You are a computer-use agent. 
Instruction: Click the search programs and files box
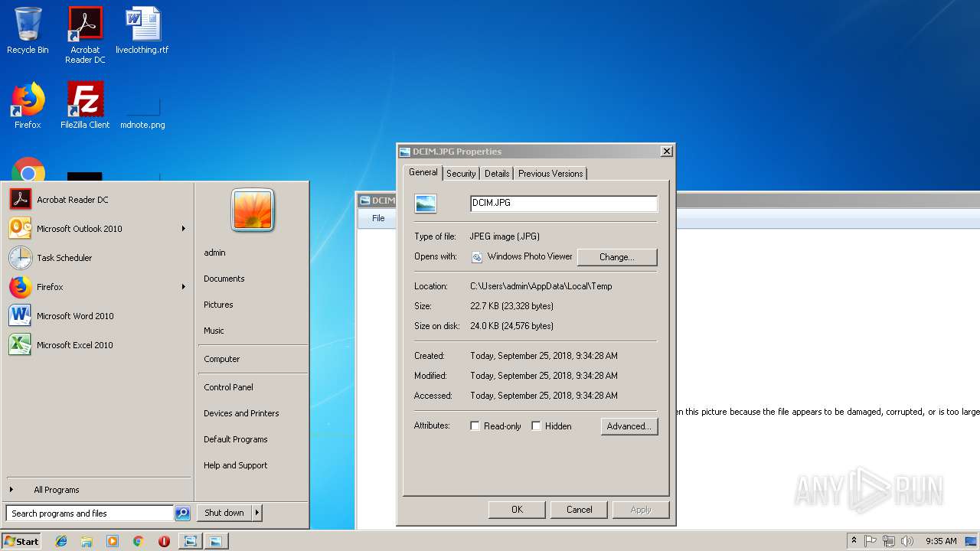point(90,514)
